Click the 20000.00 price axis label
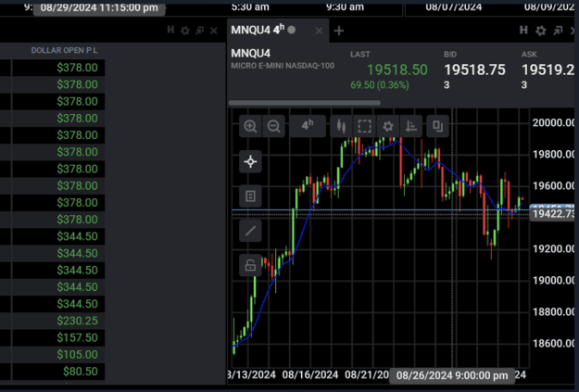579x392 pixels. pos(553,123)
